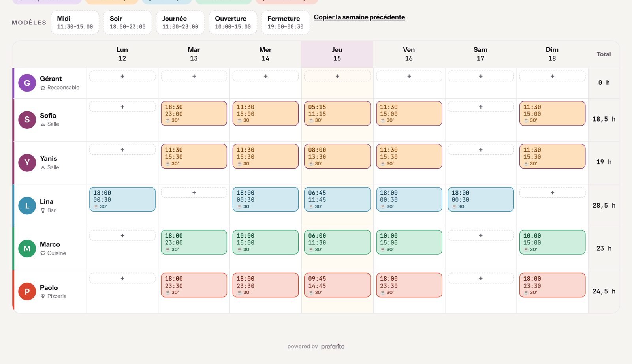Apply the Soir 18:00-23:00 template
This screenshot has height=364, width=632.
click(128, 23)
